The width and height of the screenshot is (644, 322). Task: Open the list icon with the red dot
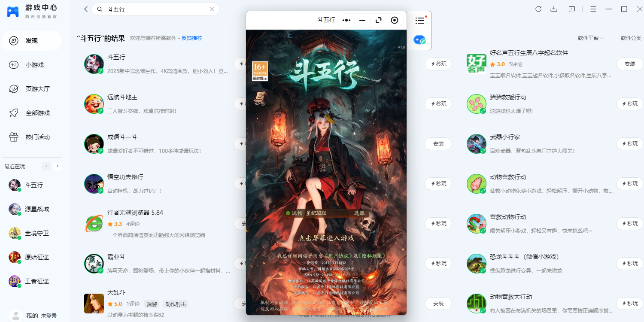(420, 20)
